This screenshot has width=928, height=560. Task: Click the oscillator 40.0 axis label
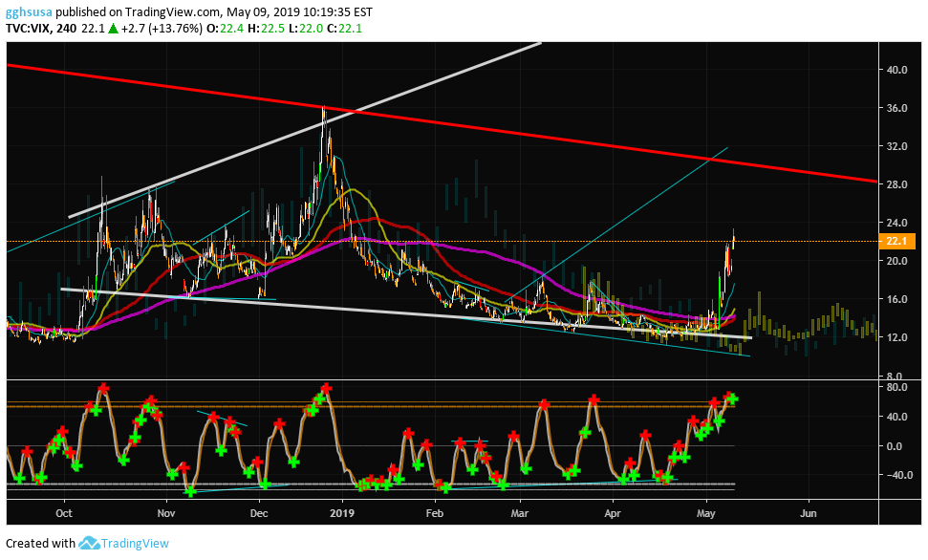click(896, 417)
